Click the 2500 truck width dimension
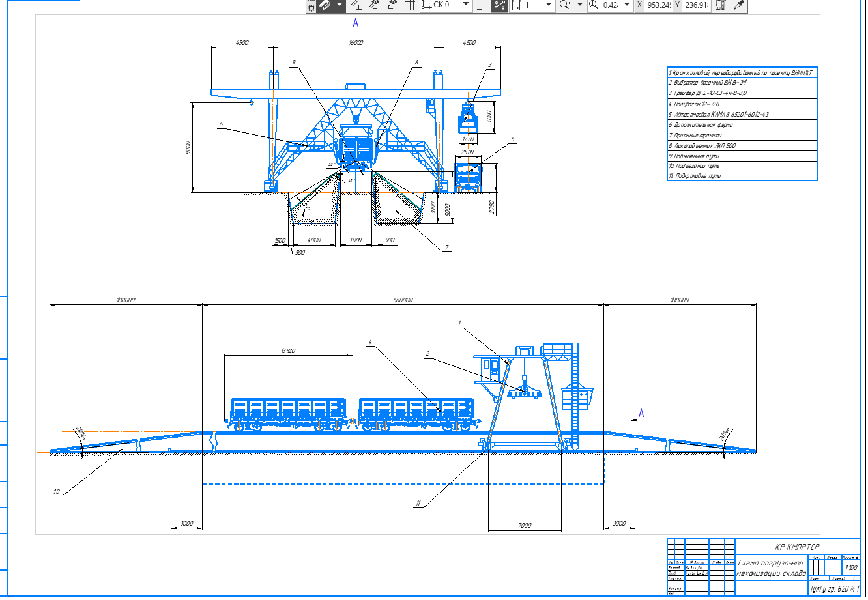 [x=468, y=152]
